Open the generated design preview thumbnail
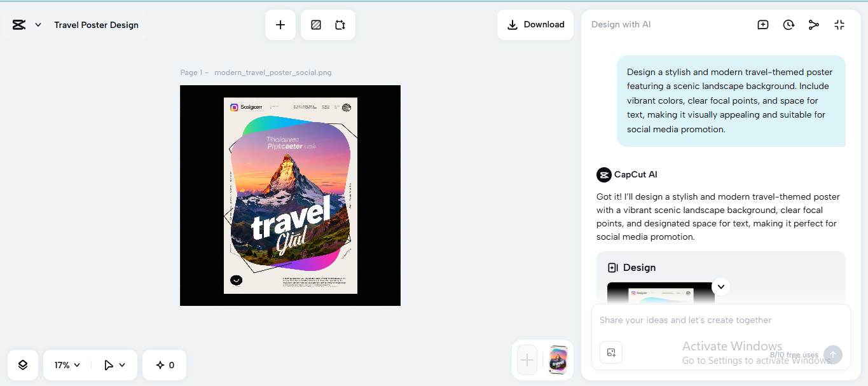This screenshot has height=386, width=868. 660,293
